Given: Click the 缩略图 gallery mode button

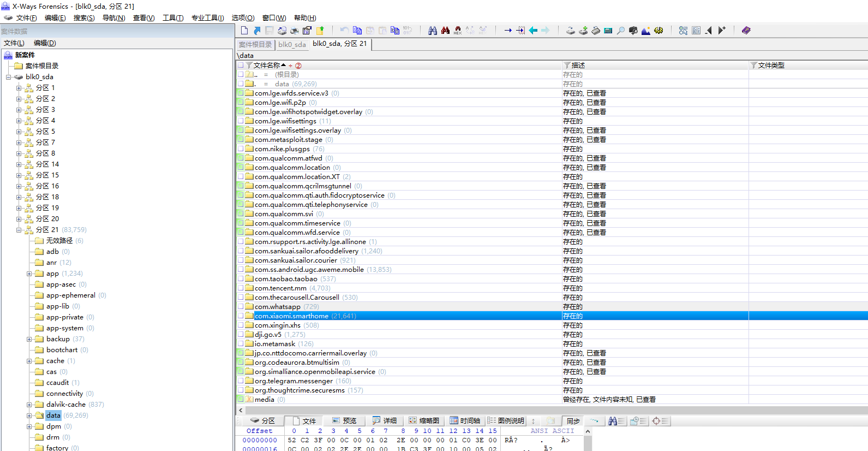Looking at the screenshot, I should click(424, 421).
